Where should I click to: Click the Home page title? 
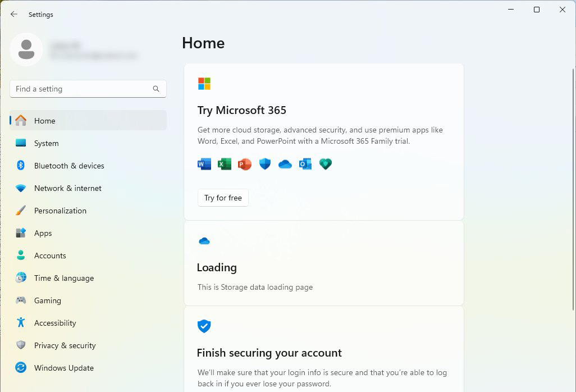204,43
